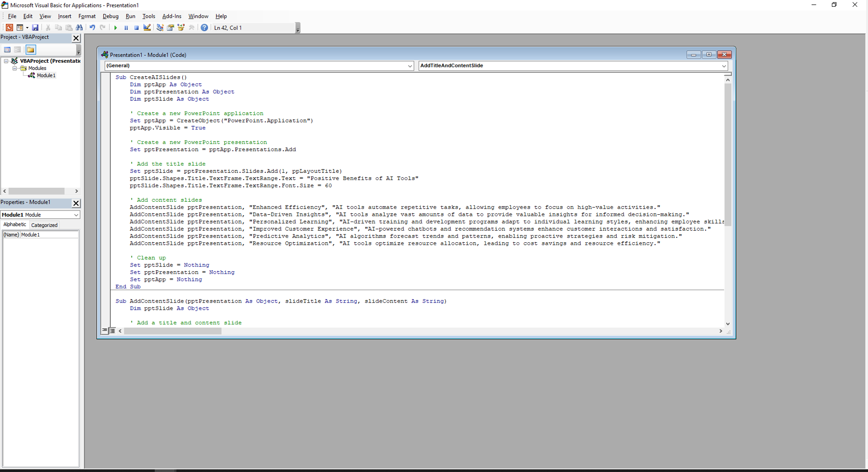Collapse the VBAProject tree node
The image size is (868, 472).
click(6, 61)
